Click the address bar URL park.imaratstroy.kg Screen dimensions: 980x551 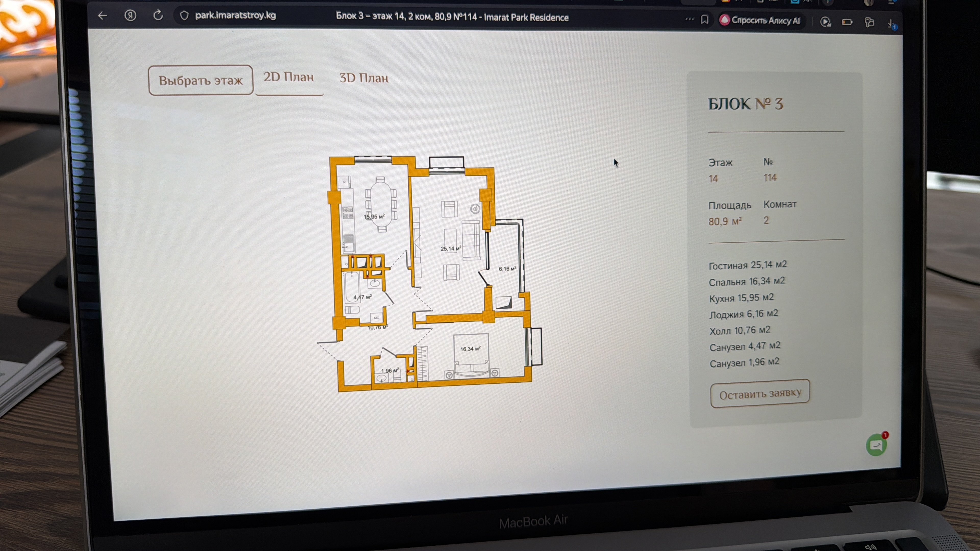pyautogui.click(x=236, y=16)
